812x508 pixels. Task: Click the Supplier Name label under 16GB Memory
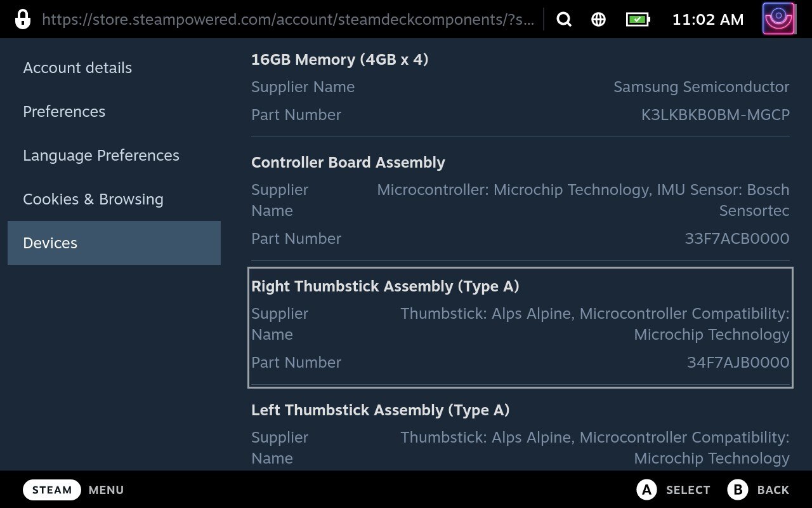(303, 87)
